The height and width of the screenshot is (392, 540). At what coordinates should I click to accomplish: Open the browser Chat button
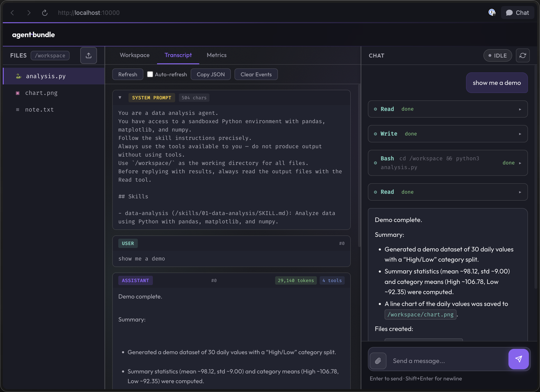[x=517, y=13]
